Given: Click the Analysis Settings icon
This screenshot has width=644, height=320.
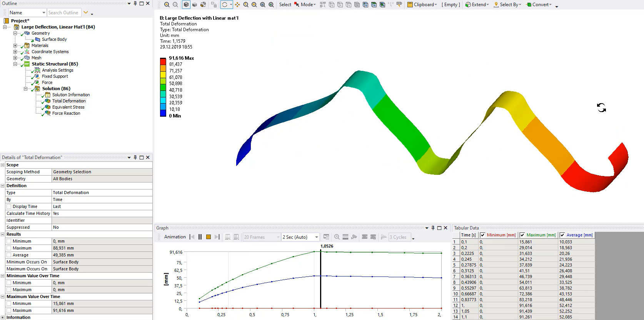Looking at the screenshot, I should tap(37, 70).
